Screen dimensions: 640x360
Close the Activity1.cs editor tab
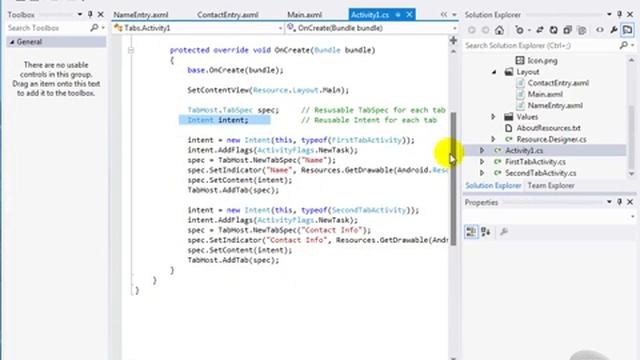pos(409,15)
